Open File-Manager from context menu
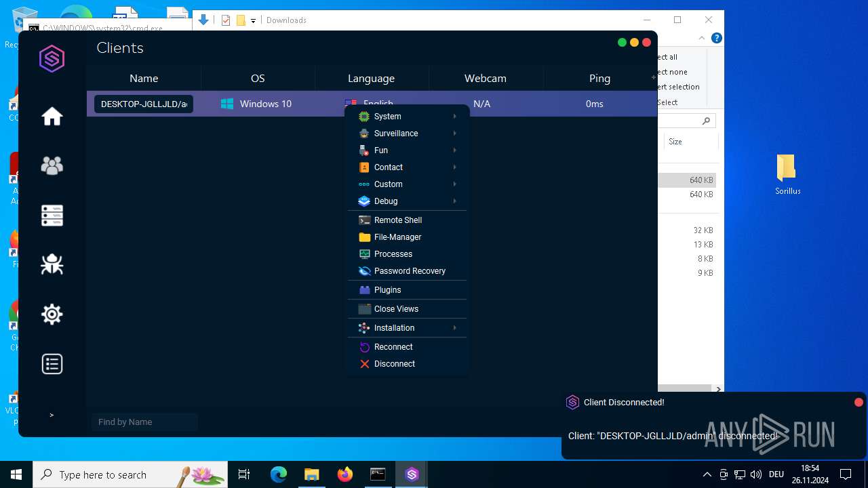This screenshot has height=488, width=868. coord(408,237)
